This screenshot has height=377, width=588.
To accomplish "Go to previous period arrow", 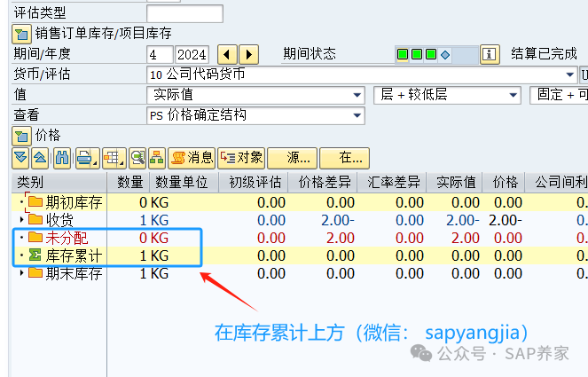I will pos(227,55).
